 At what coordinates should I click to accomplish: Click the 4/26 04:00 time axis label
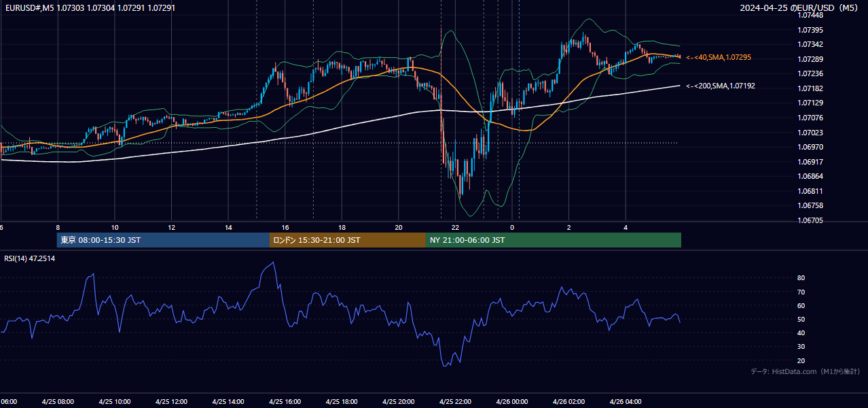tap(625, 401)
